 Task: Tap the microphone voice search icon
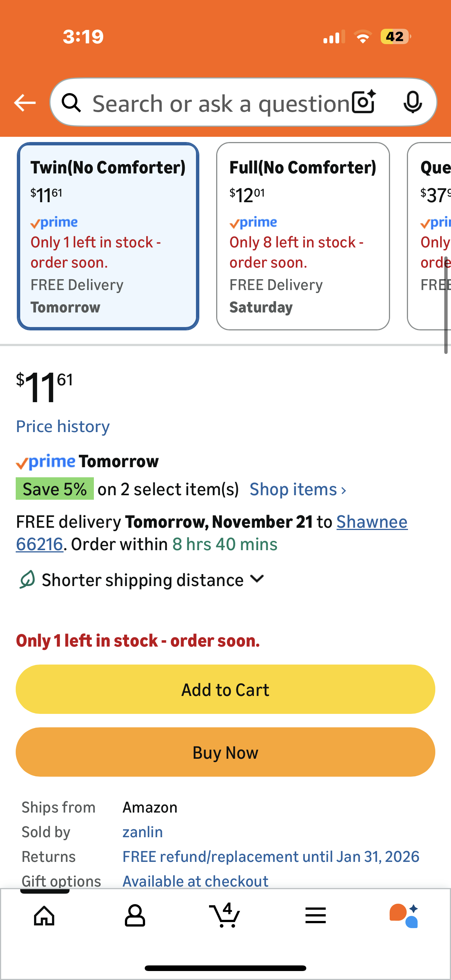(x=412, y=102)
